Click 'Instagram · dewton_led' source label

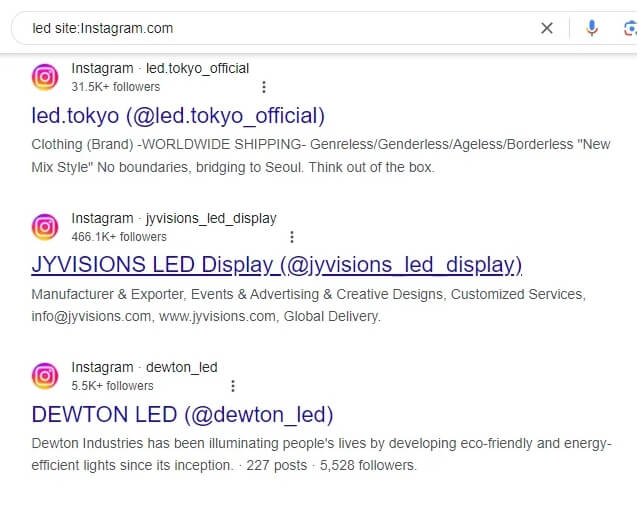144,367
